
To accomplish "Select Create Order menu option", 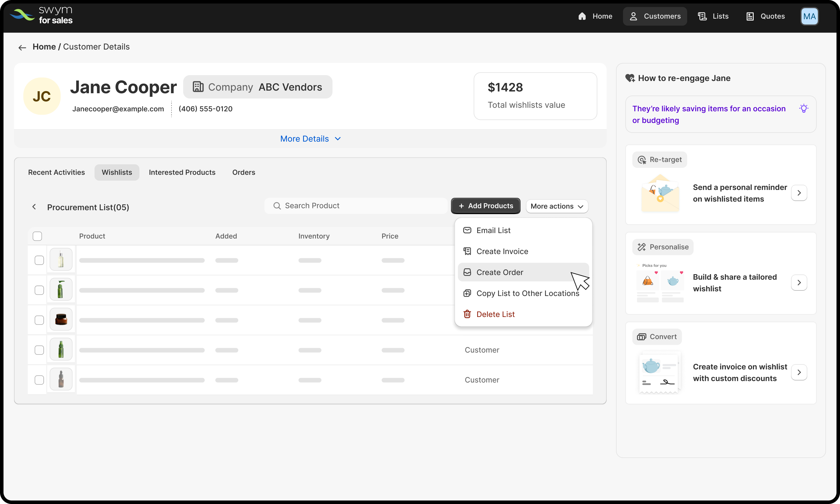I will click(x=499, y=272).
